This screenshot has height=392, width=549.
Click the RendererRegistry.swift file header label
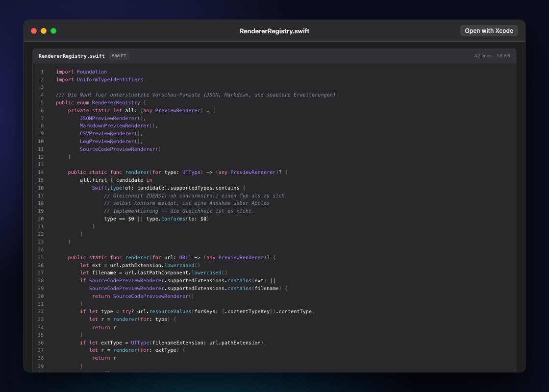(x=72, y=56)
